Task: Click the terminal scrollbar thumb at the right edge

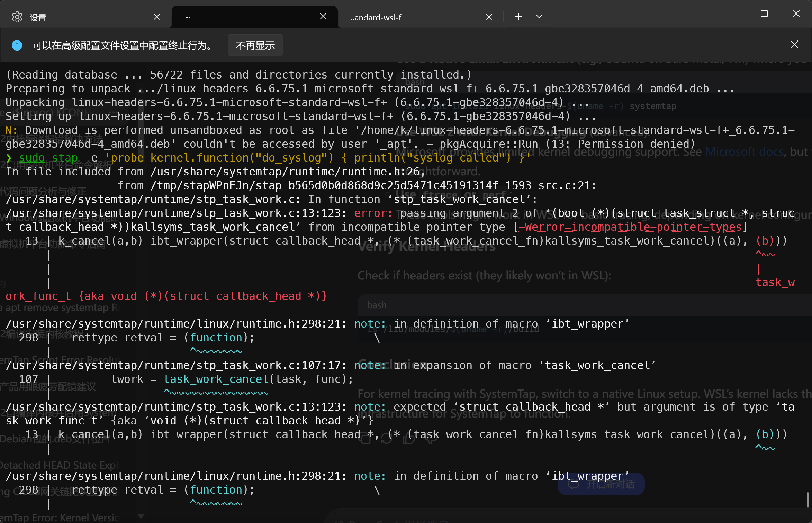Action: point(808,500)
